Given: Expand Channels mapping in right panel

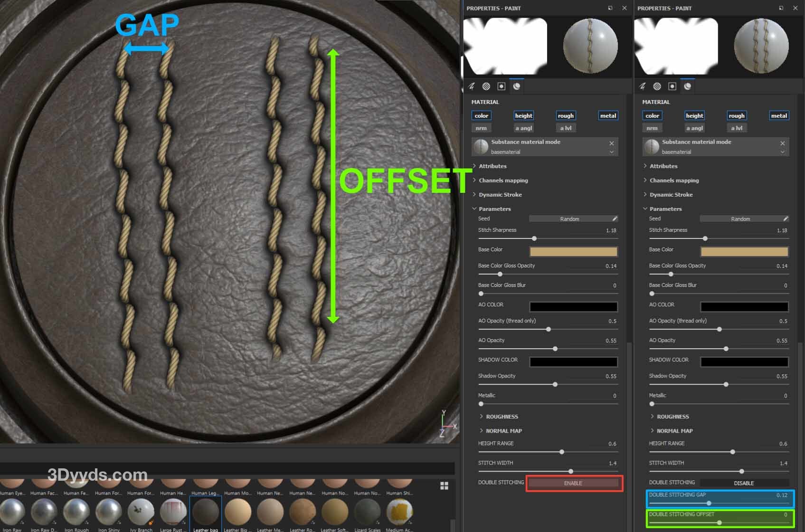Looking at the screenshot, I should coord(674,180).
